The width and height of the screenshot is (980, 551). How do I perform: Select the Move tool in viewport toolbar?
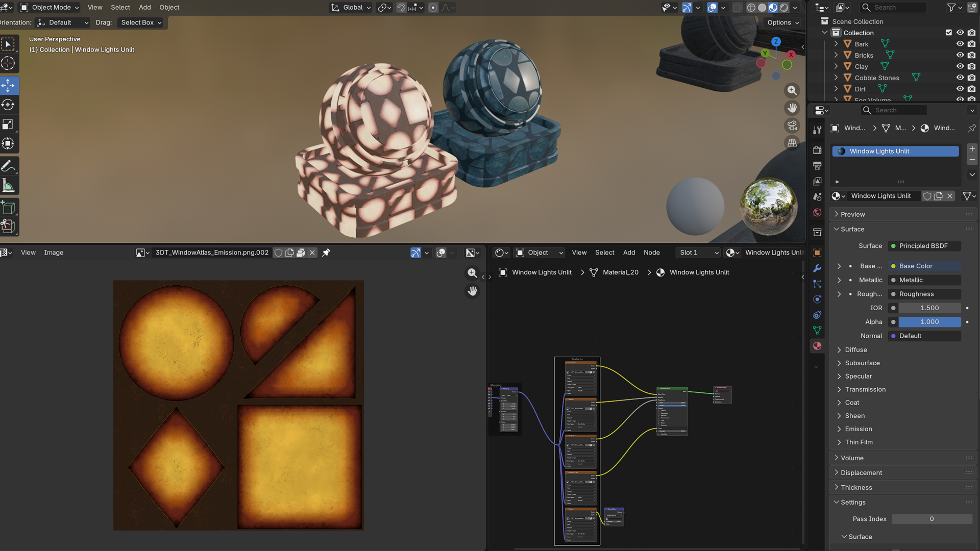click(8, 85)
